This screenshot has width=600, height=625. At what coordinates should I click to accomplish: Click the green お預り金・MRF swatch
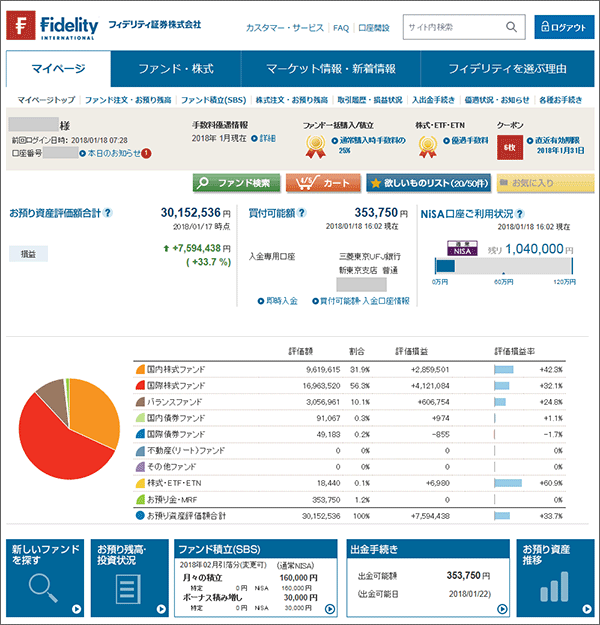pos(140,499)
